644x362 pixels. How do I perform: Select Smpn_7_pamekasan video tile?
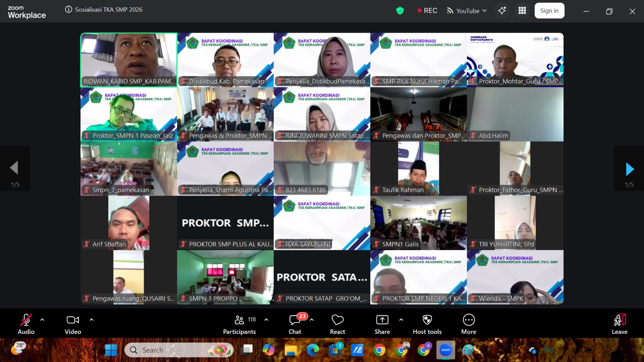coord(129,169)
